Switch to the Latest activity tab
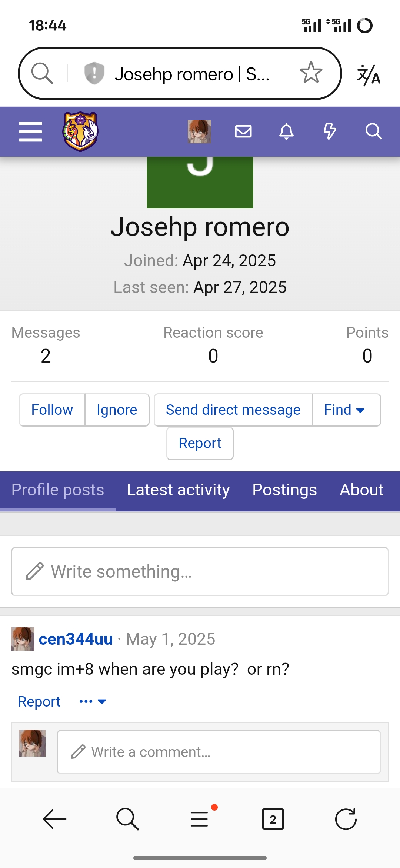 (178, 490)
